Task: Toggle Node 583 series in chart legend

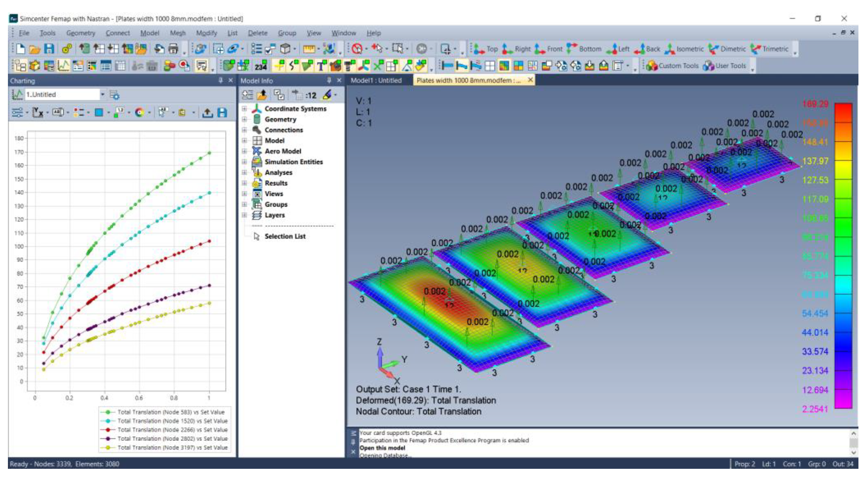Action: coord(165,412)
